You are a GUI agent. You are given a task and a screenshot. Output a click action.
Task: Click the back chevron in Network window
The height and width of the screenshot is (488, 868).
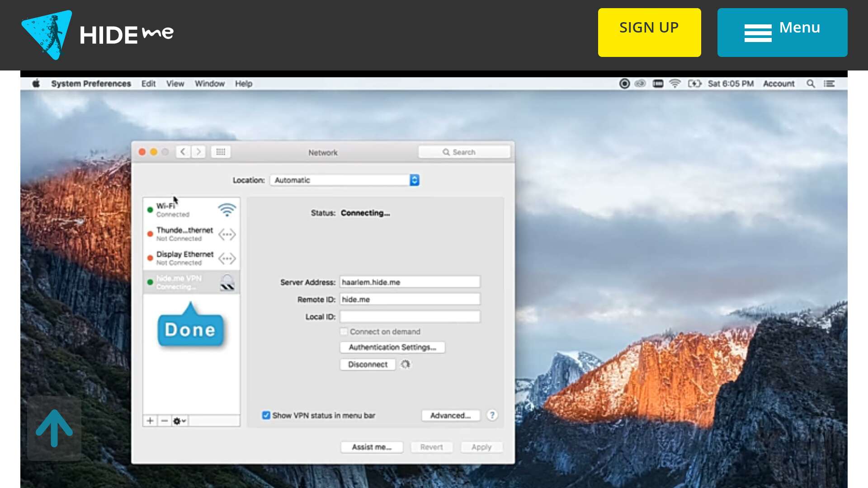(183, 152)
